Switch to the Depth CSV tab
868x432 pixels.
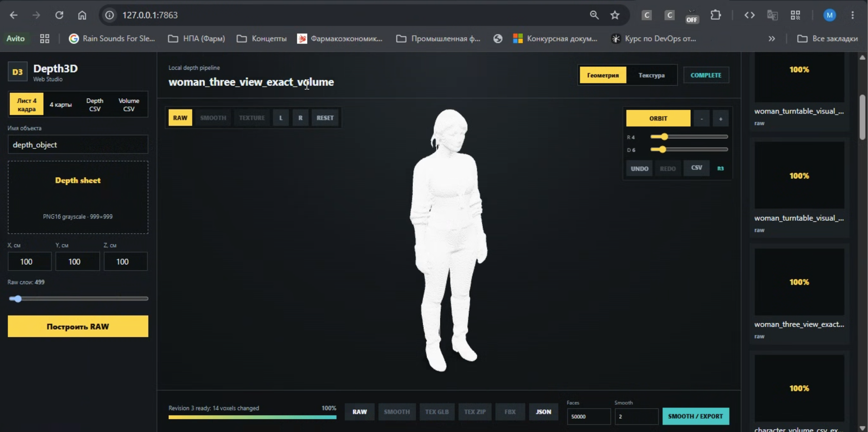(x=95, y=105)
